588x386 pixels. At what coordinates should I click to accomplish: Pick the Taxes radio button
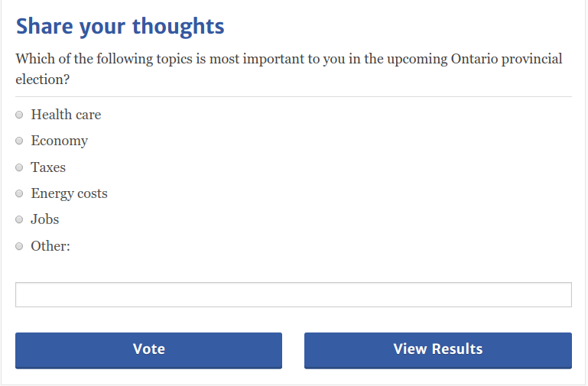(19, 167)
